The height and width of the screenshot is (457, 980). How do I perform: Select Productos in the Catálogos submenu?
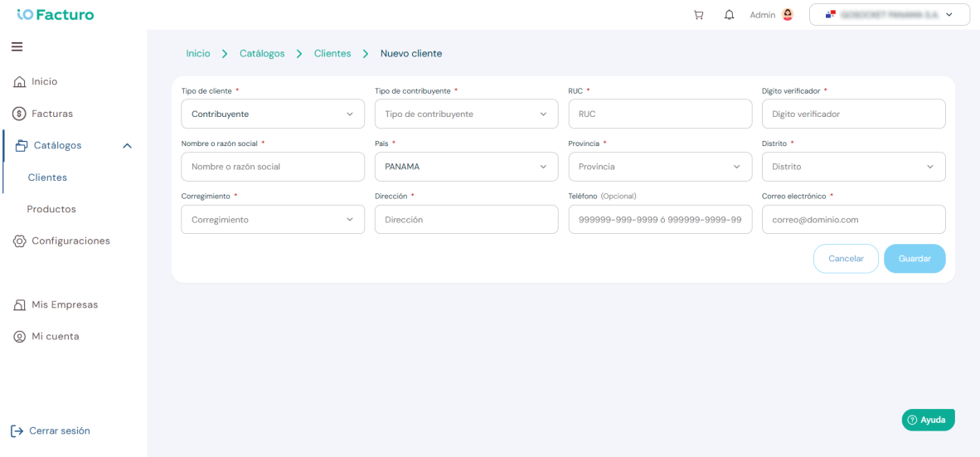click(51, 209)
